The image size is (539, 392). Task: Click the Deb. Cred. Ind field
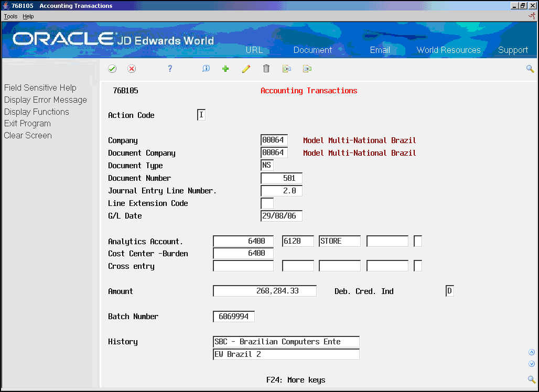coord(449,291)
